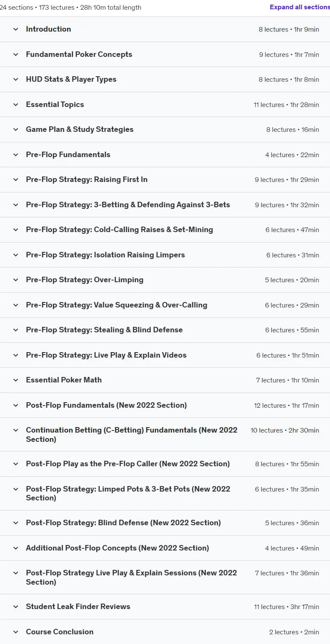This screenshot has height=644, width=330.
Task: Expand Fundamental Poker Concepts chevron
Action: click(x=16, y=54)
